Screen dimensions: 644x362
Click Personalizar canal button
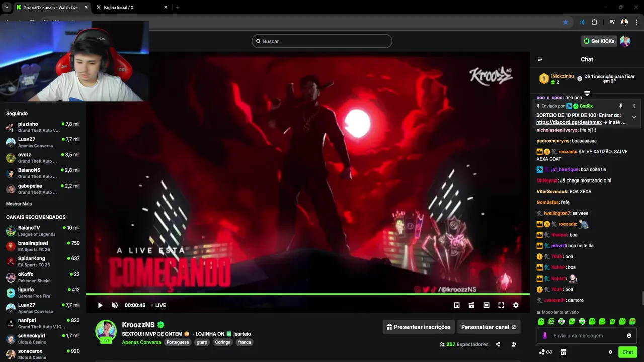click(489, 327)
